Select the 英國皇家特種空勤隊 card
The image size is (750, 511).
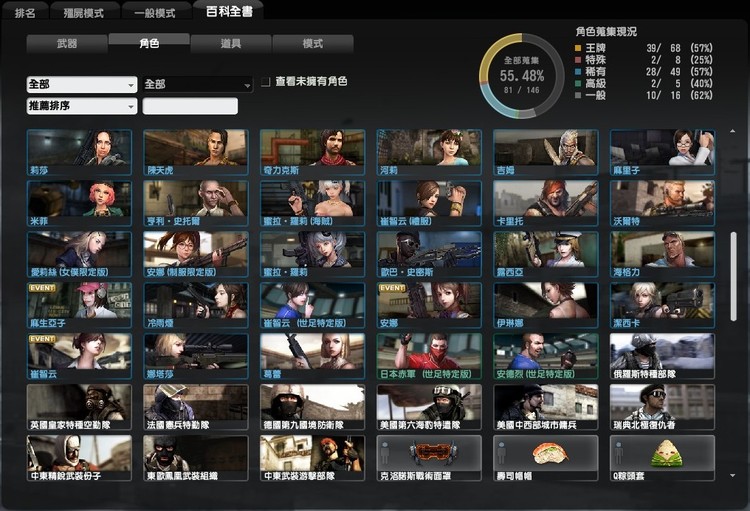click(x=79, y=407)
